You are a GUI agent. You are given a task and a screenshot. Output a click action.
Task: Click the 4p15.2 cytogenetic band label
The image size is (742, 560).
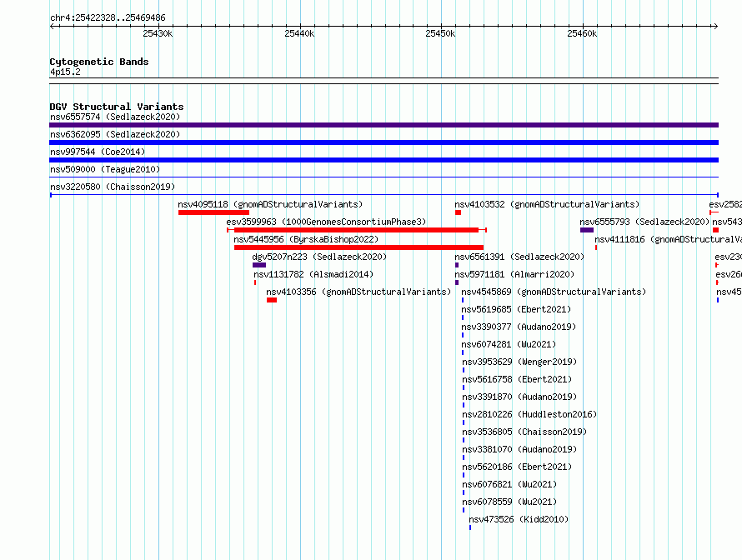coord(65,72)
